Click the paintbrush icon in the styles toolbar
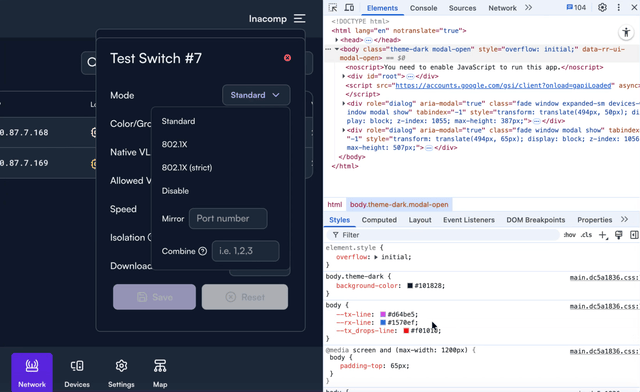The height and width of the screenshot is (392, 640). 619,235
